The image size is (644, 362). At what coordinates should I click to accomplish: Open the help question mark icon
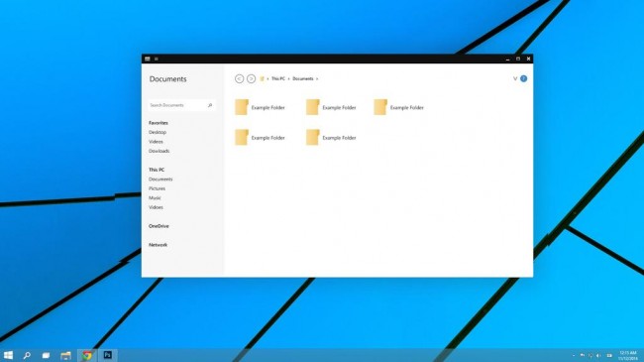coord(524,78)
